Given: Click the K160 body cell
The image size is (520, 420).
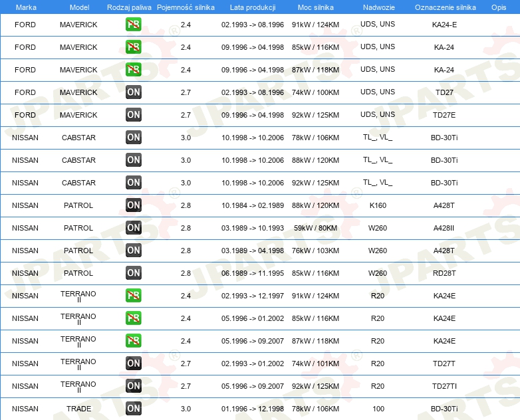Looking at the screenshot, I should [x=378, y=205].
